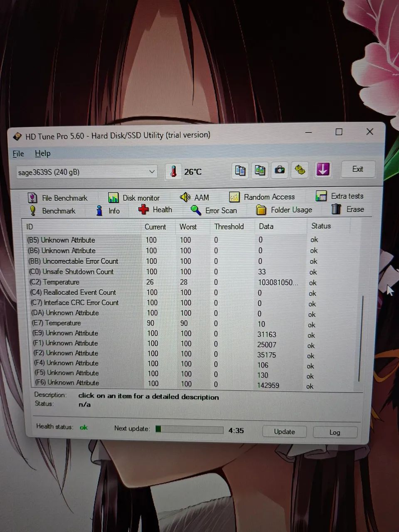Switch to the Error Scan tab
399x532 pixels.
click(x=214, y=210)
